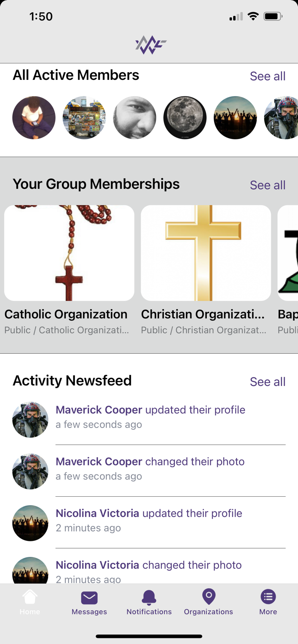Tap the moon avatar under All Active Members

tap(185, 118)
